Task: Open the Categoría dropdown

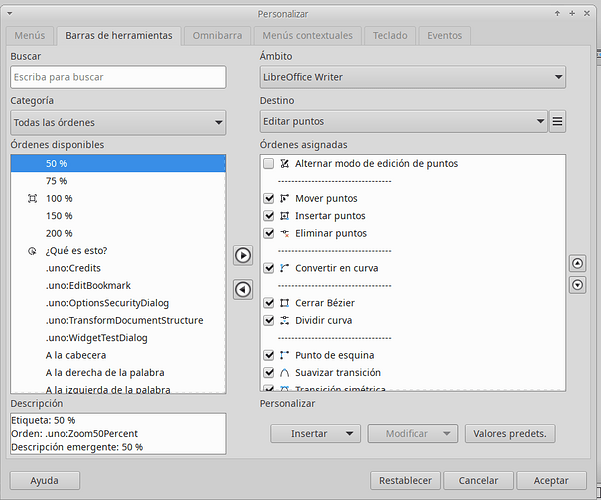Action: [118, 122]
